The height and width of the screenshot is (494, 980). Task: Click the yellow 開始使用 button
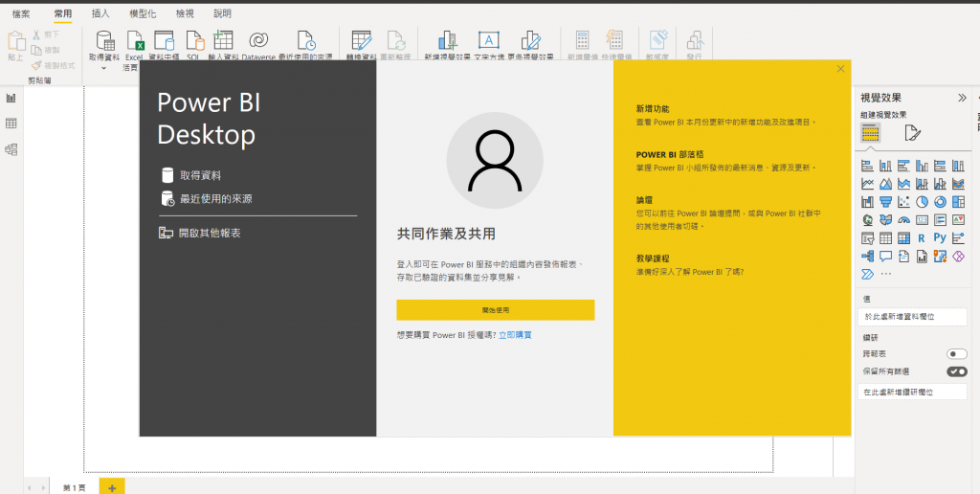point(495,309)
